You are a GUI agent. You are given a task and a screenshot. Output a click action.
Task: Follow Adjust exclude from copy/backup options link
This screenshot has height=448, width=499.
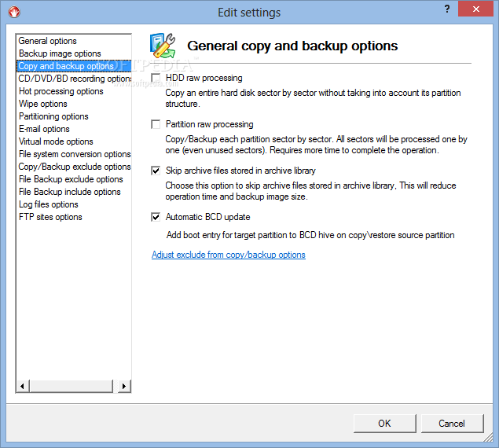tap(229, 255)
